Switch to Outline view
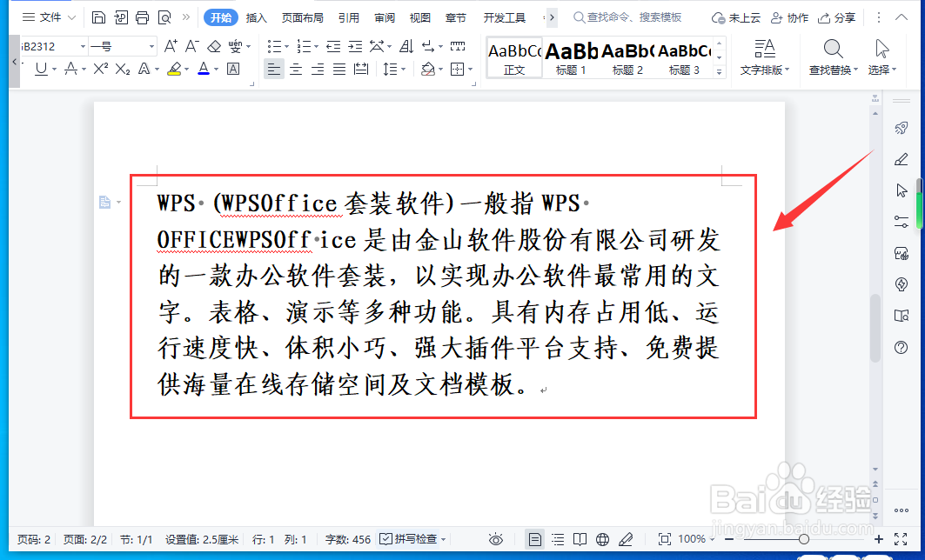The height and width of the screenshot is (560, 925). coord(558,539)
